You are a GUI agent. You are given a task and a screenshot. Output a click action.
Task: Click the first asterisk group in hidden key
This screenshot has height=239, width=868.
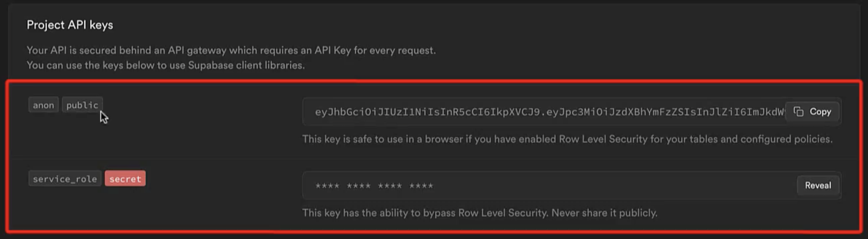coord(327,186)
